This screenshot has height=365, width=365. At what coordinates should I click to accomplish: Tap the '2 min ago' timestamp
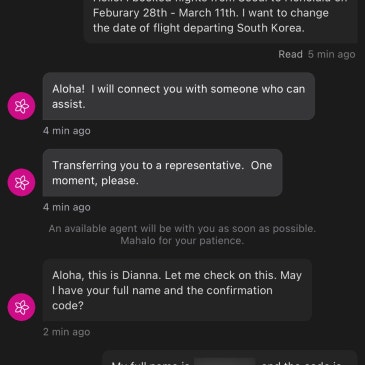click(x=67, y=332)
